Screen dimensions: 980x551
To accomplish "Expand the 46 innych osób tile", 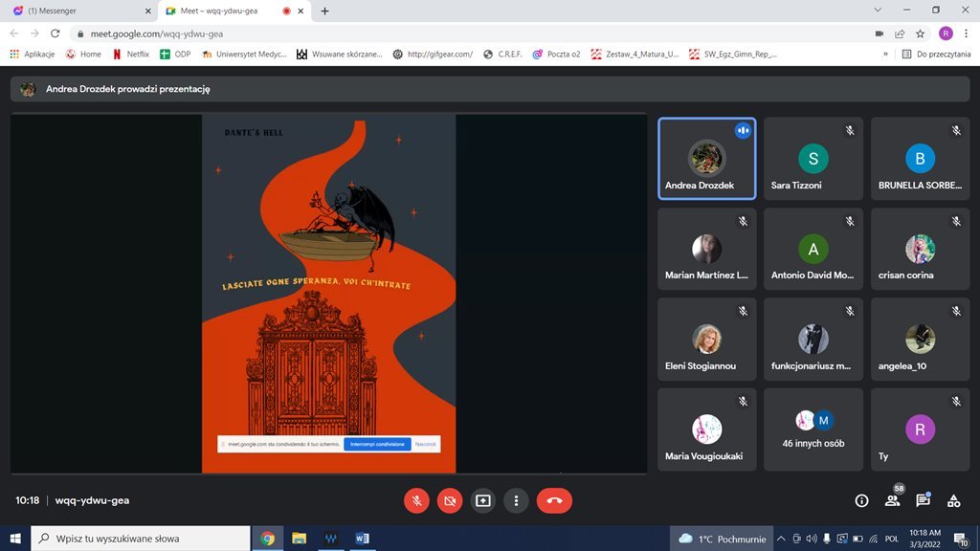I will pos(813,430).
